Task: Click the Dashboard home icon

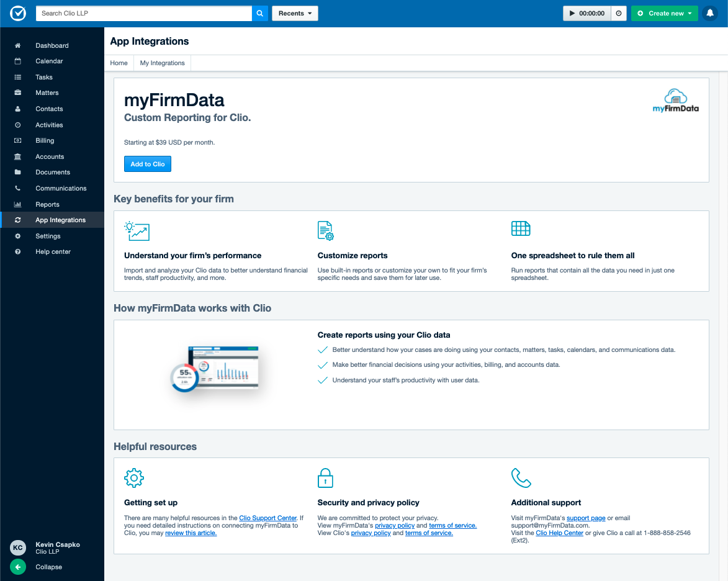Action: (x=17, y=45)
